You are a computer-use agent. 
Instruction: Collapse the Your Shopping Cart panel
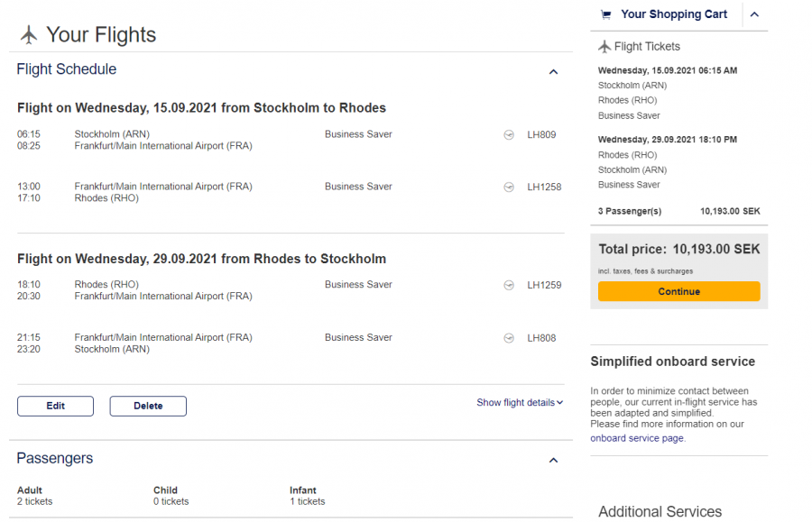point(755,14)
